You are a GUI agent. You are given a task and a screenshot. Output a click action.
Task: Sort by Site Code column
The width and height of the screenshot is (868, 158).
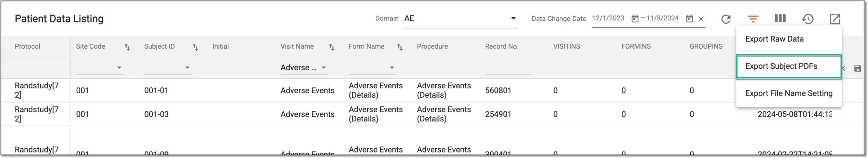[x=127, y=47]
